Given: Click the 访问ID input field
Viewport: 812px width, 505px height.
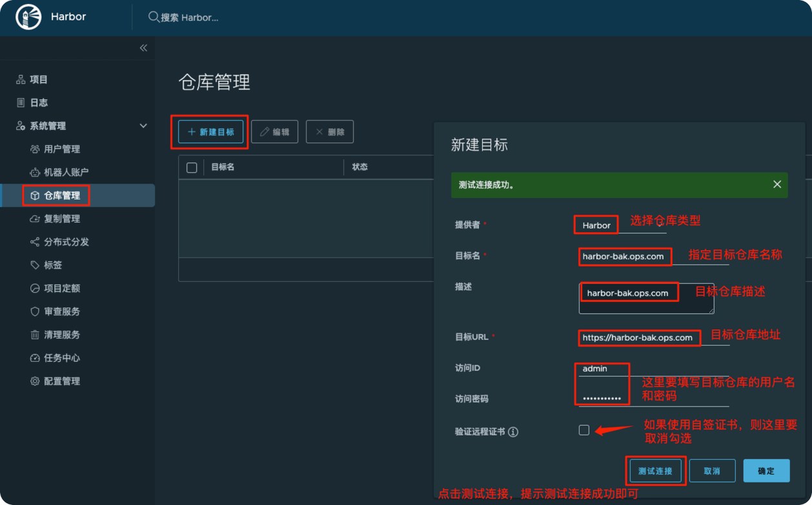Looking at the screenshot, I should (654, 369).
